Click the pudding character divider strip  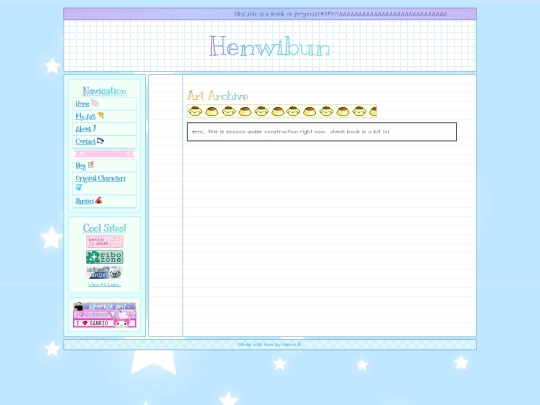(282, 111)
